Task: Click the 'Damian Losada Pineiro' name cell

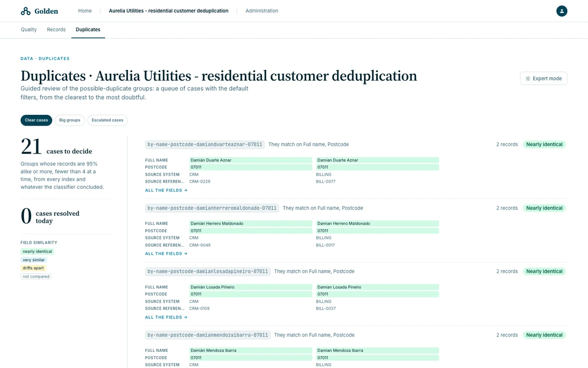Action: pos(377,287)
